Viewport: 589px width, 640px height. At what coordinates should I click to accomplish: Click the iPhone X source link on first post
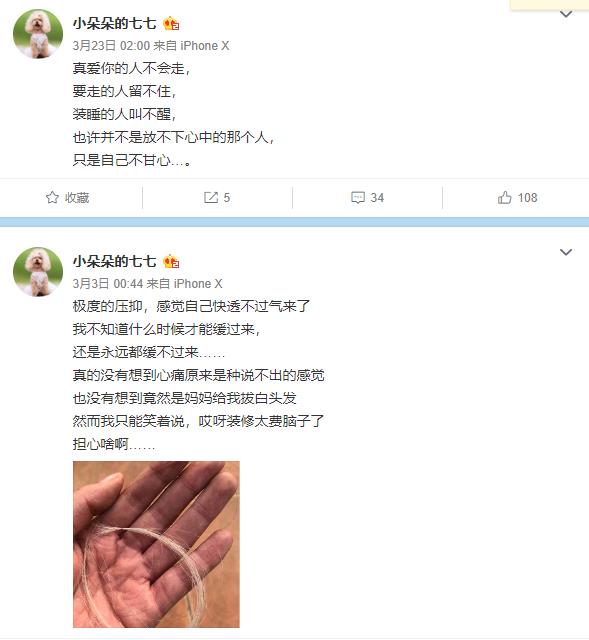(x=204, y=46)
